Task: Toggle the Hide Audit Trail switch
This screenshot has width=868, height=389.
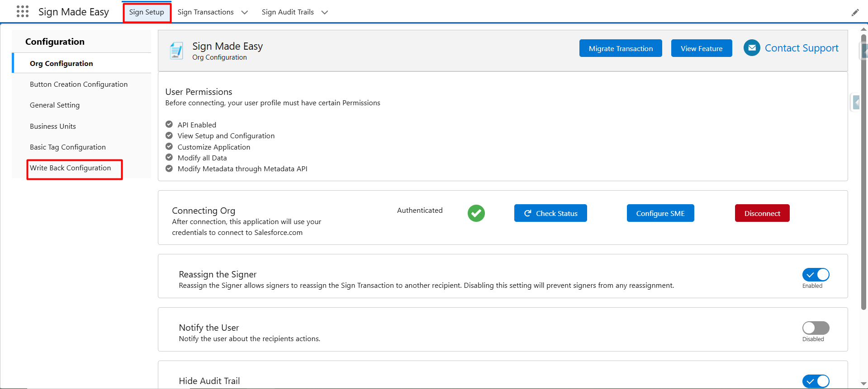Action: point(816,381)
